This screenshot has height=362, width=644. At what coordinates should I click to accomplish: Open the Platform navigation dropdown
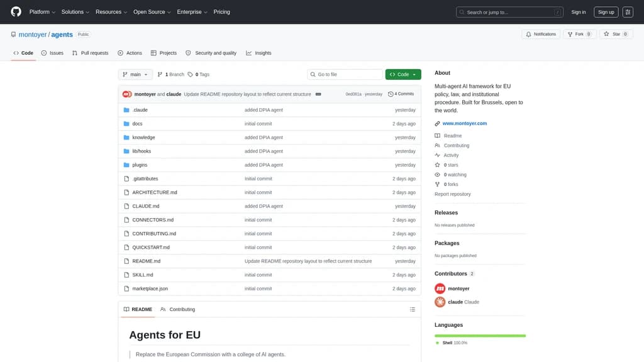pos(42,12)
